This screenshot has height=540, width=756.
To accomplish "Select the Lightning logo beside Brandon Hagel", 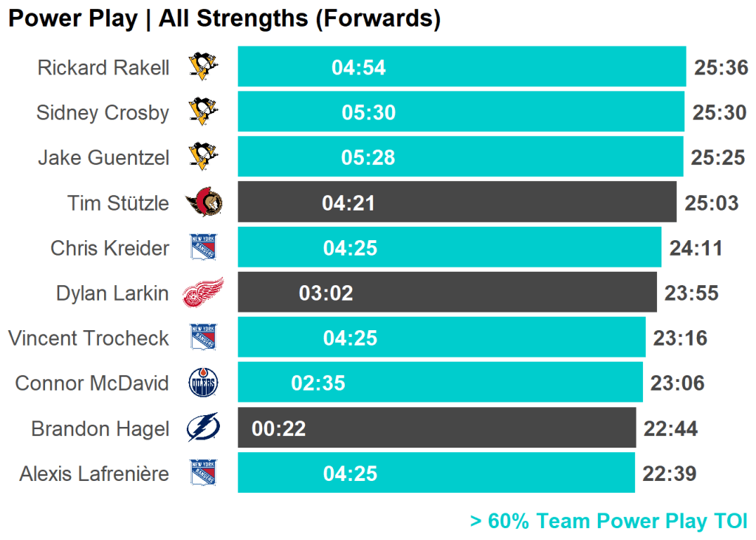I will (x=203, y=428).
